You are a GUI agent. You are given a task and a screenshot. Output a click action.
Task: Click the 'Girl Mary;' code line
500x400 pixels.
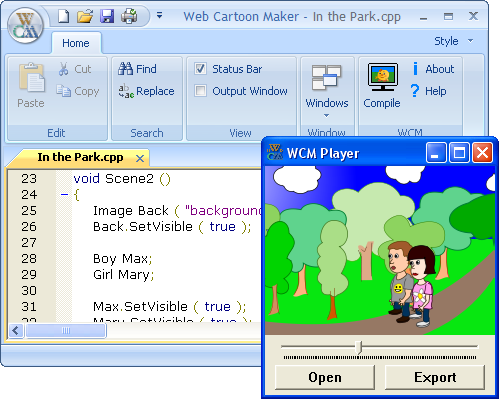pos(123,275)
